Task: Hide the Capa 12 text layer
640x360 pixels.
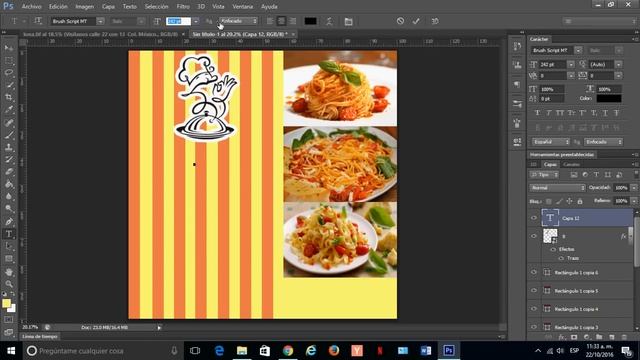Action: (534, 218)
